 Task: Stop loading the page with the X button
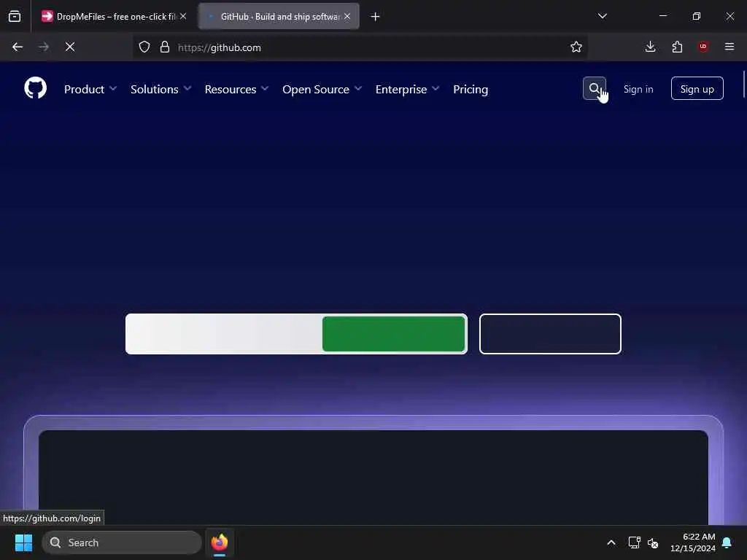(70, 47)
